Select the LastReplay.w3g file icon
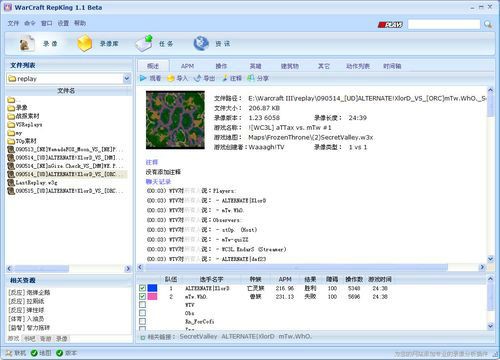The width and height of the screenshot is (500, 360). pyautogui.click(x=11, y=182)
